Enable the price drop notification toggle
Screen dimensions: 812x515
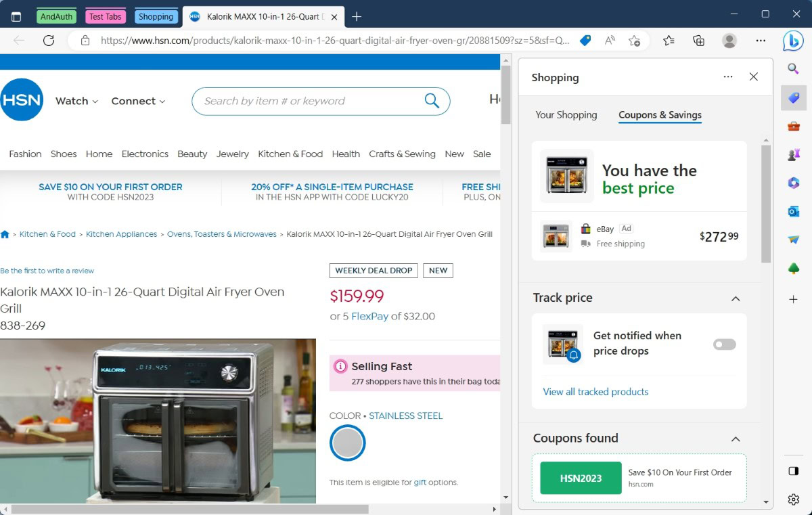coord(724,344)
